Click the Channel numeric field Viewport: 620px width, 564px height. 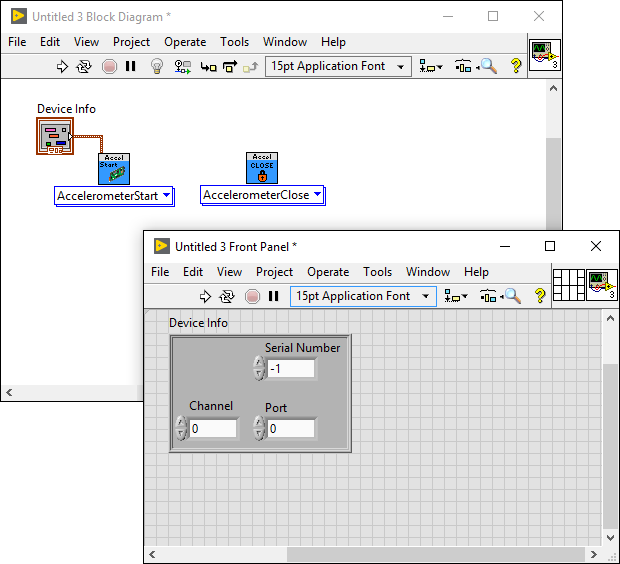click(x=213, y=429)
